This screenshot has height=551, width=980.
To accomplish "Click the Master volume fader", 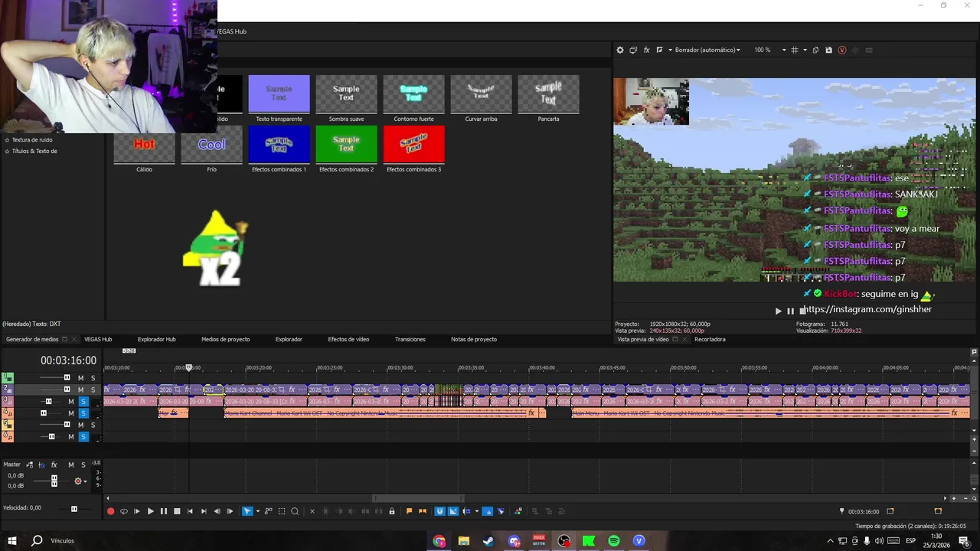I will click(54, 481).
